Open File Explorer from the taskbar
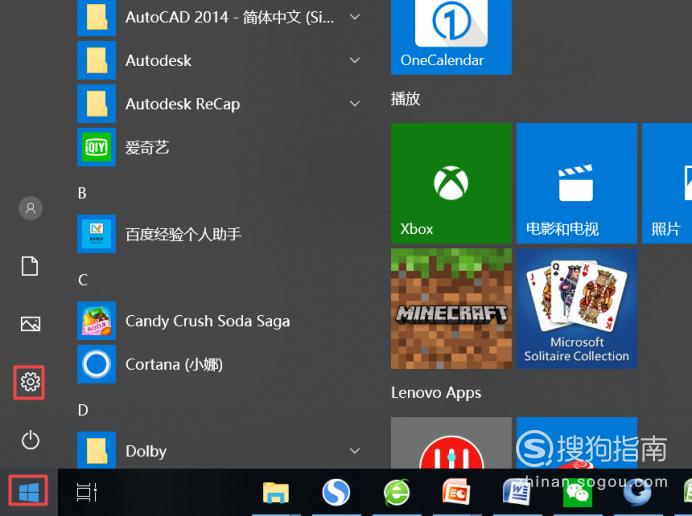 (276, 492)
